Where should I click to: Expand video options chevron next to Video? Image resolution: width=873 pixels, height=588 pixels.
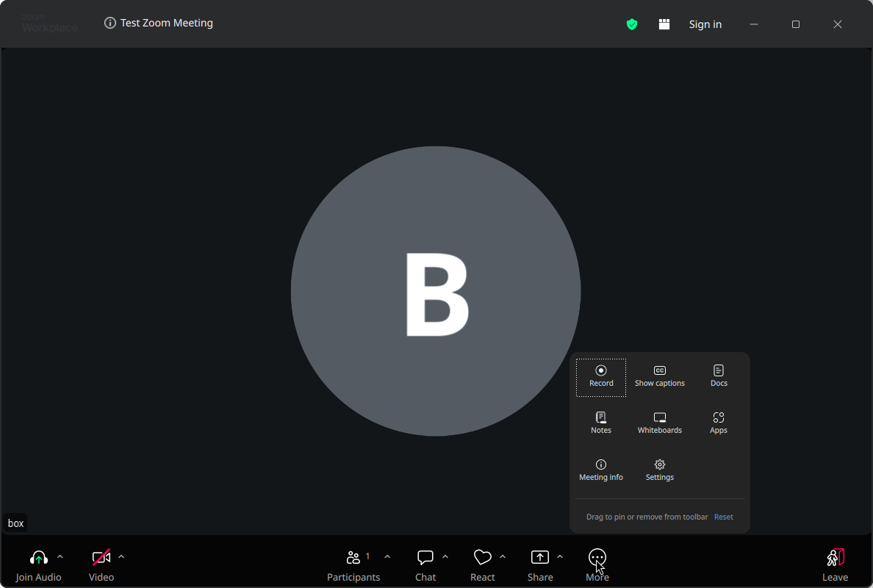(x=121, y=557)
